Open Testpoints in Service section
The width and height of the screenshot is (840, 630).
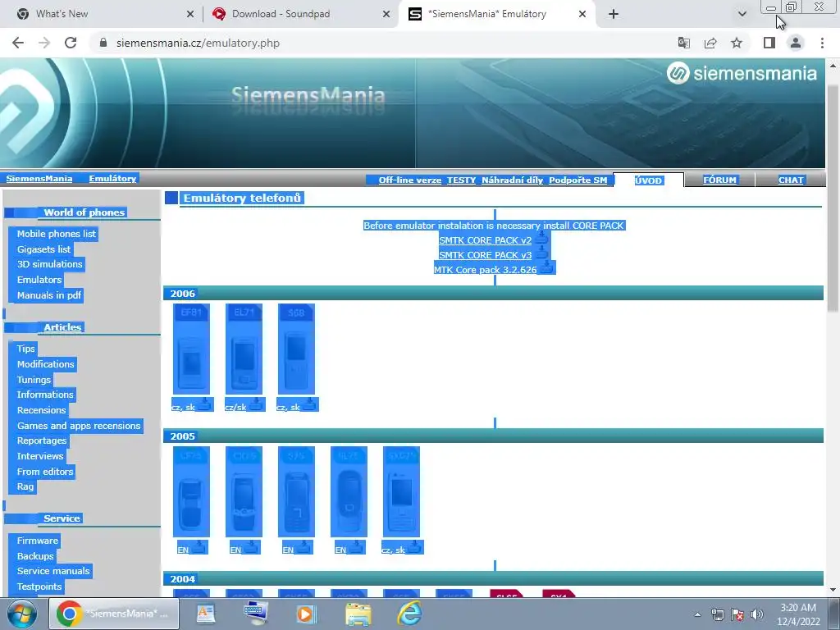[x=39, y=587]
